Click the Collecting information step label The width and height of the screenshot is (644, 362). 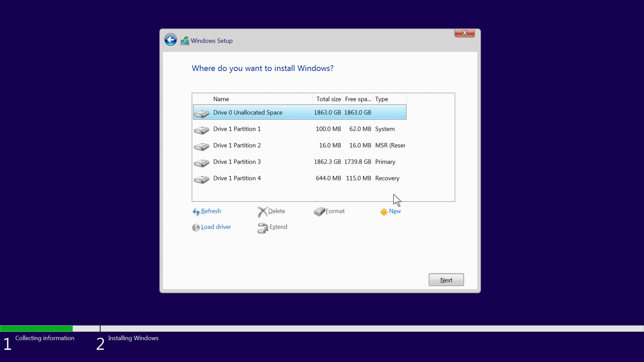(x=45, y=338)
